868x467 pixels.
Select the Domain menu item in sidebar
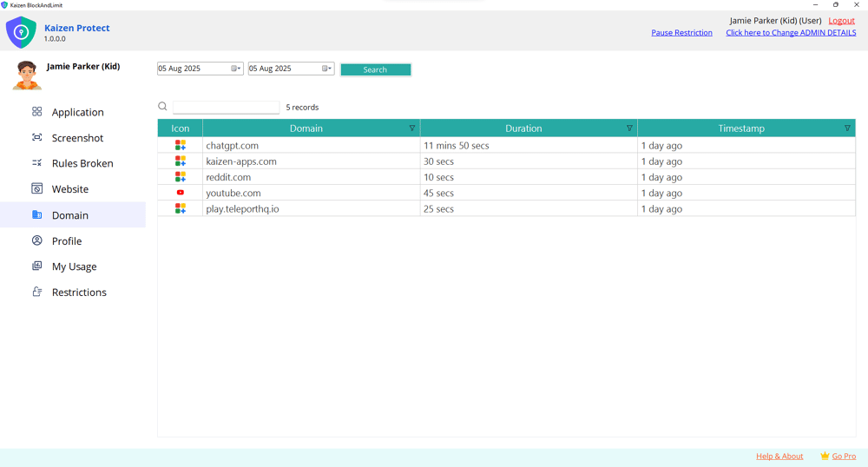click(x=69, y=215)
